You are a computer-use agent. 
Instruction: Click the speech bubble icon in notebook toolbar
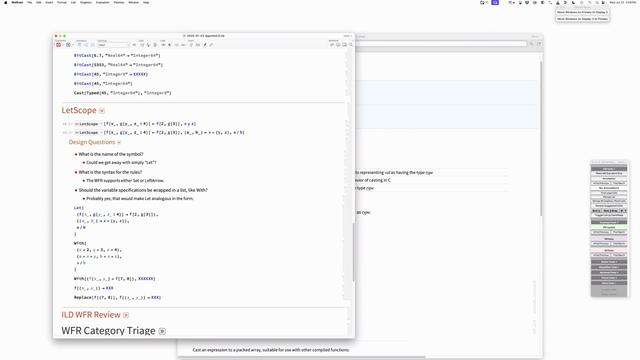pyautogui.click(x=338, y=44)
